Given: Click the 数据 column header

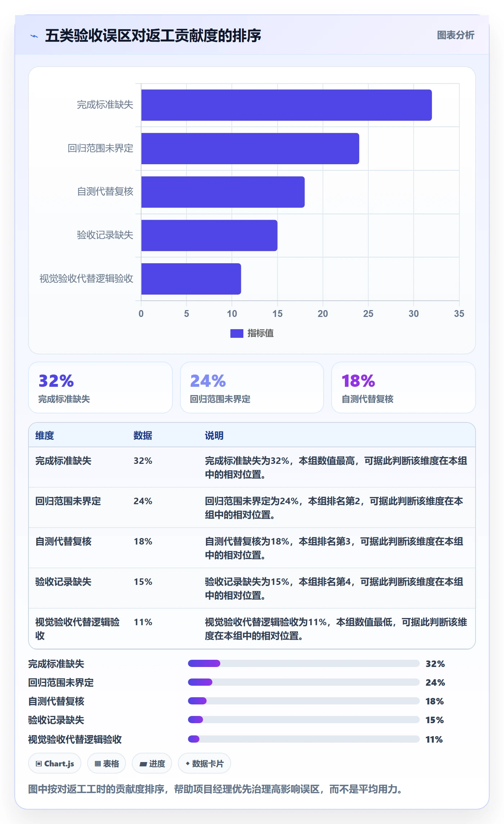Looking at the screenshot, I should point(143,435).
